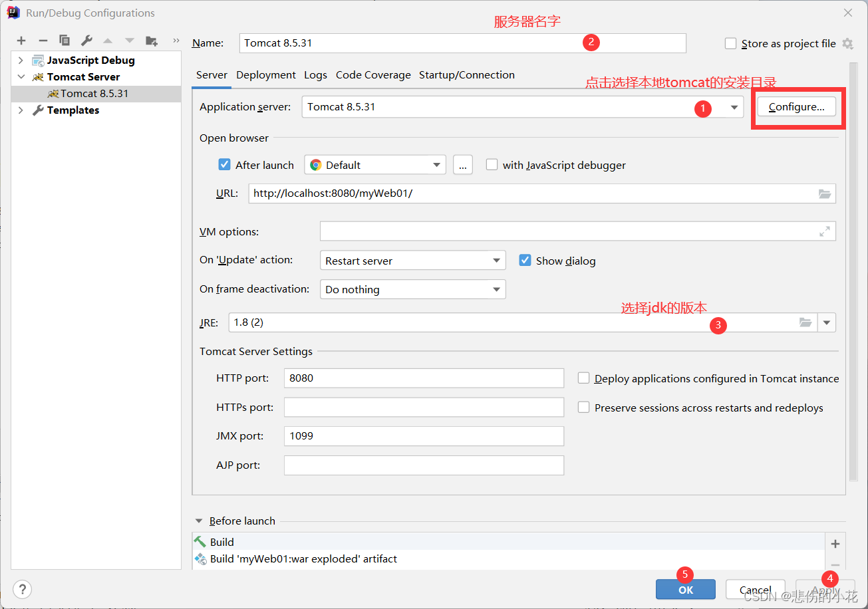Edit configuration templates with wrench icon
Screen dimensions: 868x609
click(86, 40)
